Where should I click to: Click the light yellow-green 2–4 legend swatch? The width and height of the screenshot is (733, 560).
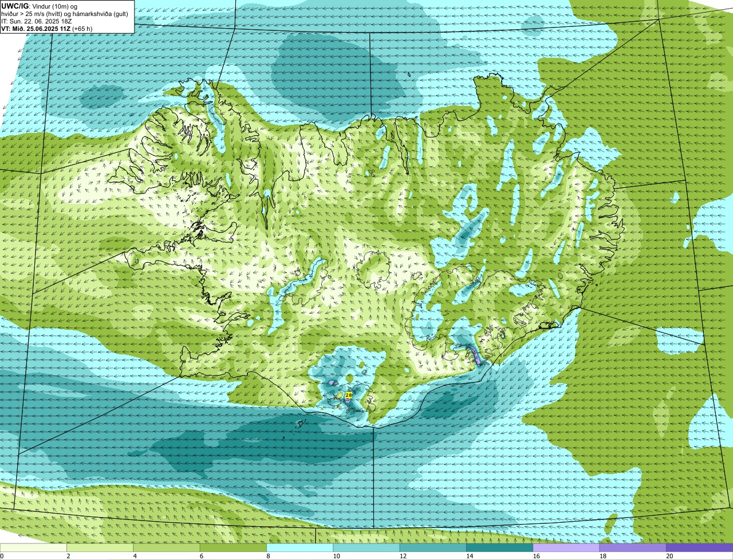100,548
